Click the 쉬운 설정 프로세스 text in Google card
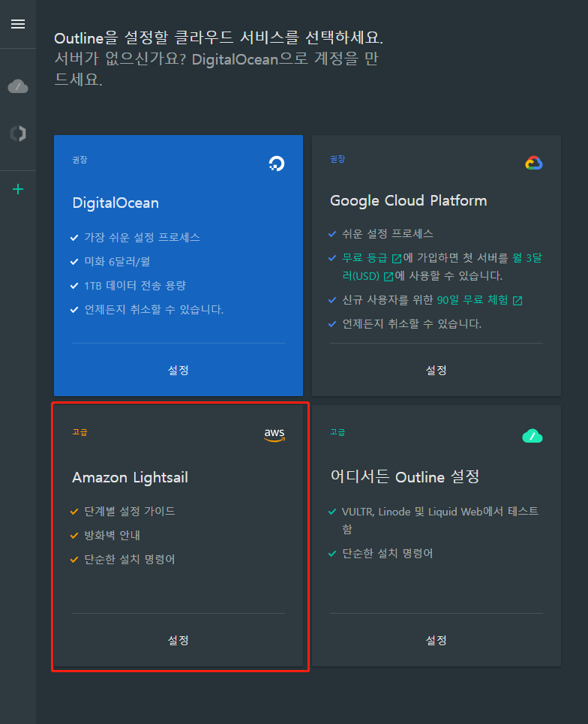The height and width of the screenshot is (724, 588). click(388, 233)
